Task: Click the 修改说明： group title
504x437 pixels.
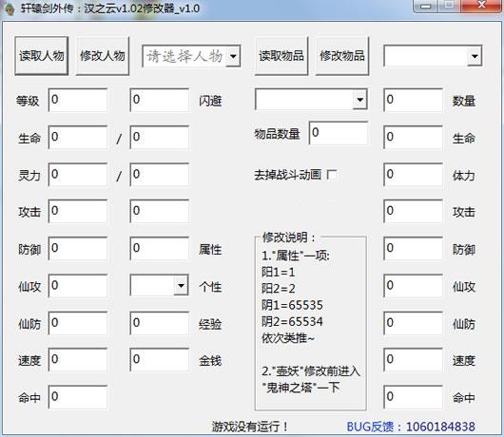Action: click(x=289, y=237)
